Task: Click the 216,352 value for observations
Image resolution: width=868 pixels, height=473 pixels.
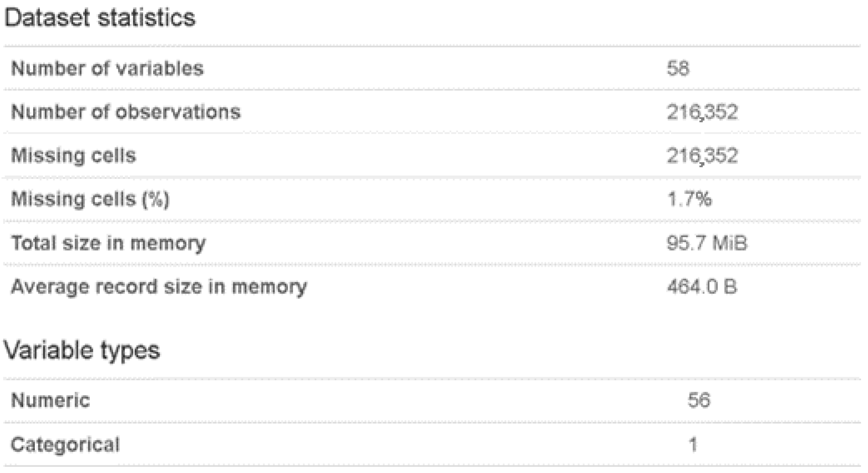Action: [702, 112]
